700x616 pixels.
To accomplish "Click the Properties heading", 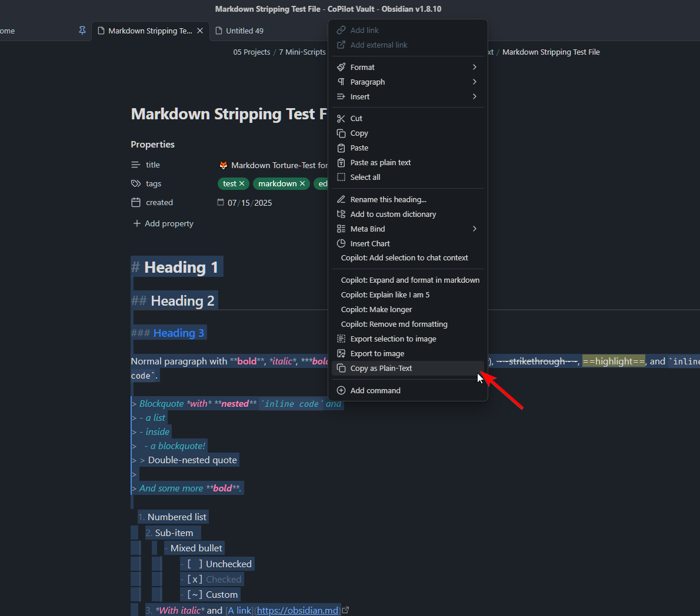I will [153, 145].
